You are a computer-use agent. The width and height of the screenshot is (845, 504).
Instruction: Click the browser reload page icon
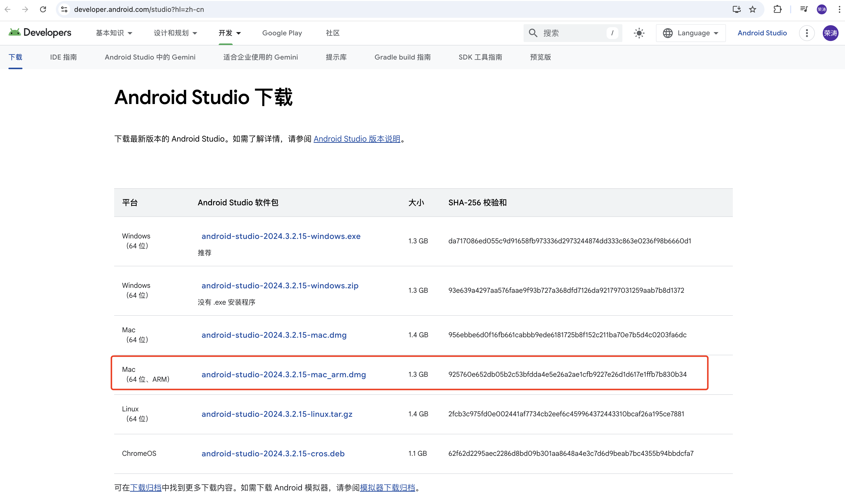point(43,9)
